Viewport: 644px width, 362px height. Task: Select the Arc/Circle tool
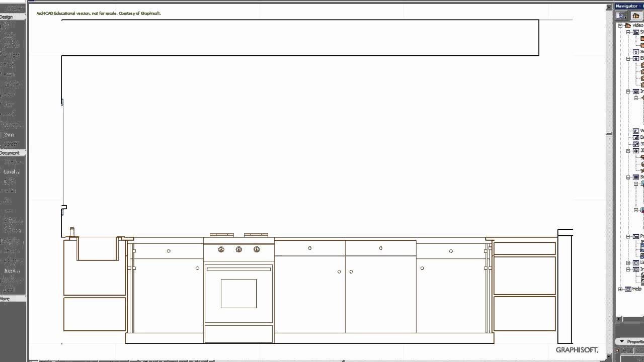[13, 221]
